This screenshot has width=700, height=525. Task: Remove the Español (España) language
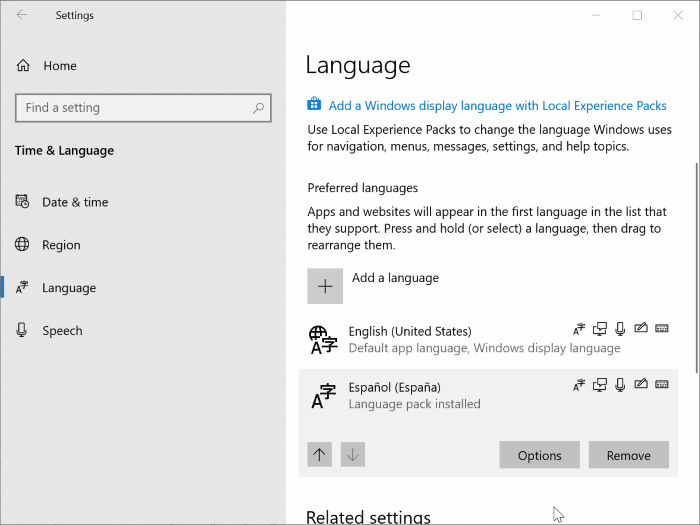[x=629, y=455]
